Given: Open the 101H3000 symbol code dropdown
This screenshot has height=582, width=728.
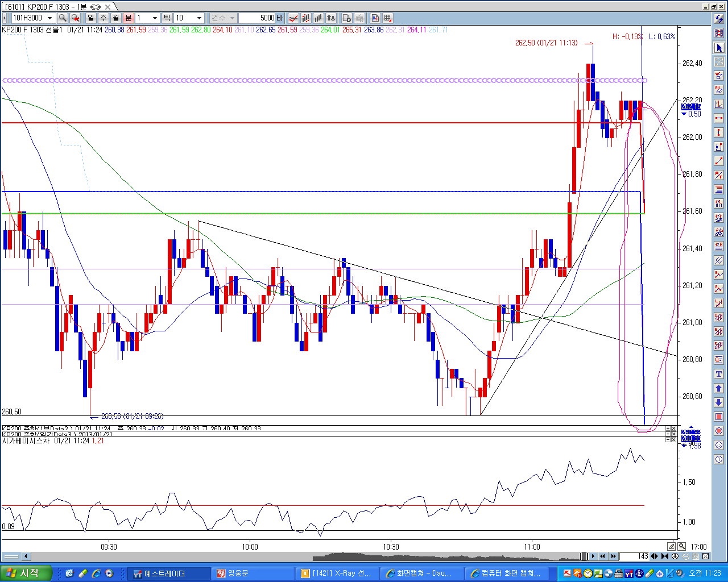Looking at the screenshot, I should (x=49, y=18).
